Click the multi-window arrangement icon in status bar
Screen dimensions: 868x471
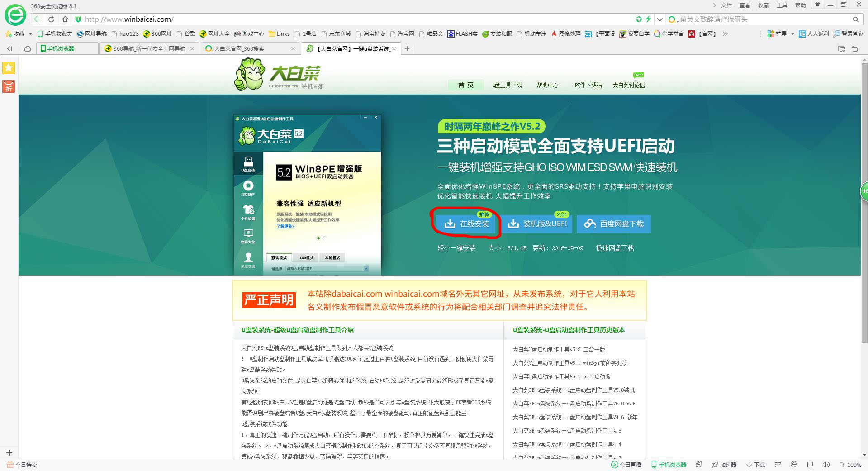click(810, 465)
